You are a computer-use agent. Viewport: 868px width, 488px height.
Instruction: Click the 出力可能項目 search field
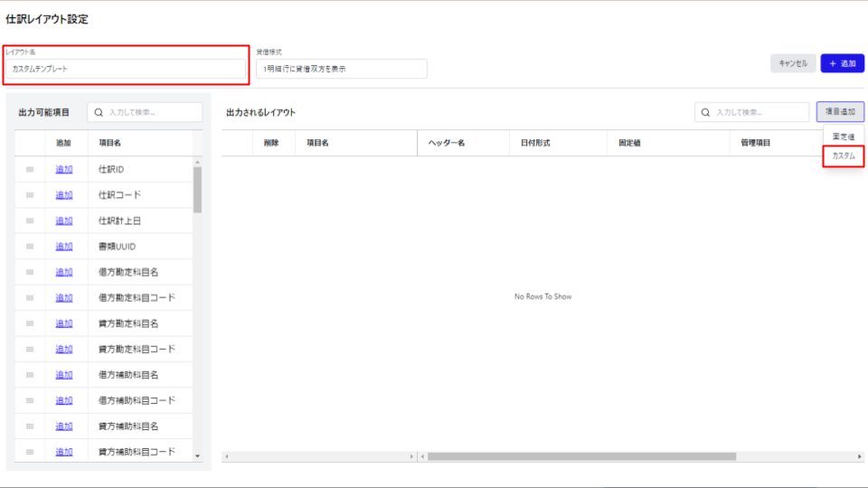145,112
